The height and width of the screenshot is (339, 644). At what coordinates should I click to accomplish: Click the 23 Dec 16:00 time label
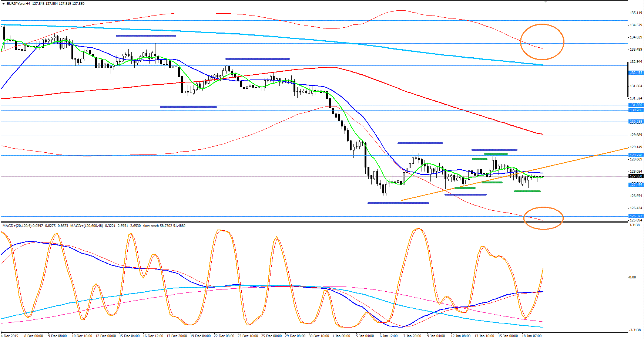point(248,336)
